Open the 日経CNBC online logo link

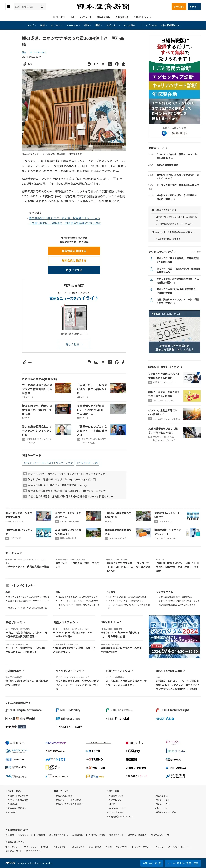[55, 751]
